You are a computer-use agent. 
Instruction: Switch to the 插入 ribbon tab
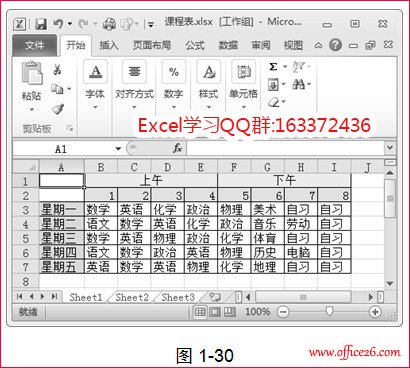[109, 45]
